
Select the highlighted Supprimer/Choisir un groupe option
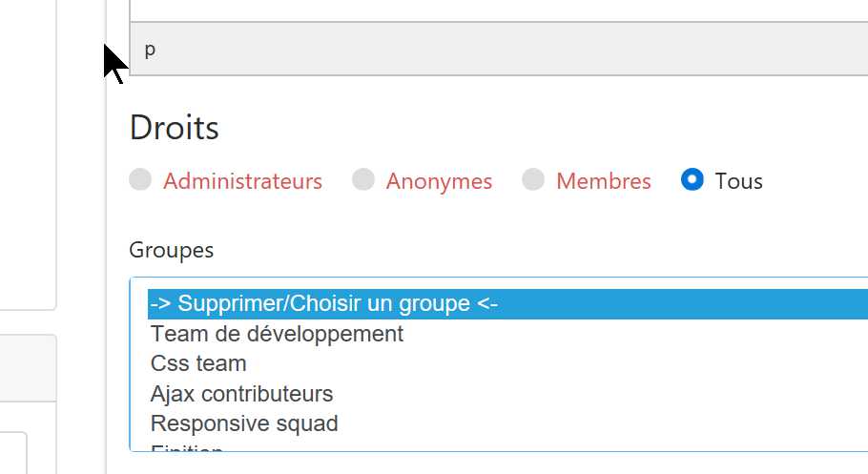tap(324, 304)
